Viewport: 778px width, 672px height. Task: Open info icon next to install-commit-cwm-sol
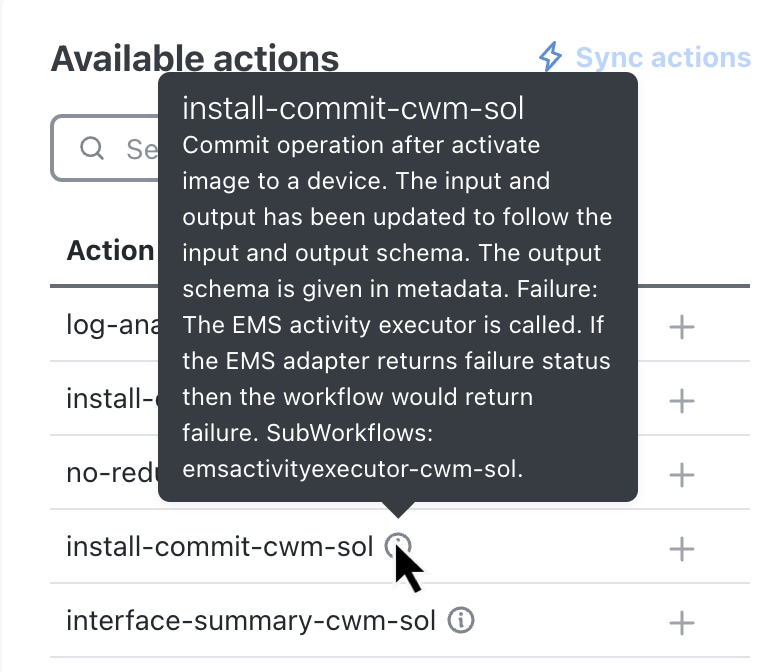[x=398, y=546]
